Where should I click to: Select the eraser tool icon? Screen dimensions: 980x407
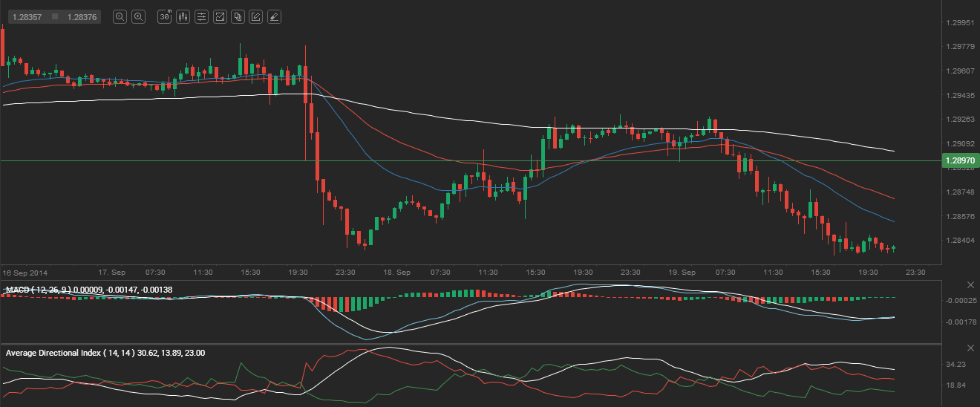coord(274,16)
